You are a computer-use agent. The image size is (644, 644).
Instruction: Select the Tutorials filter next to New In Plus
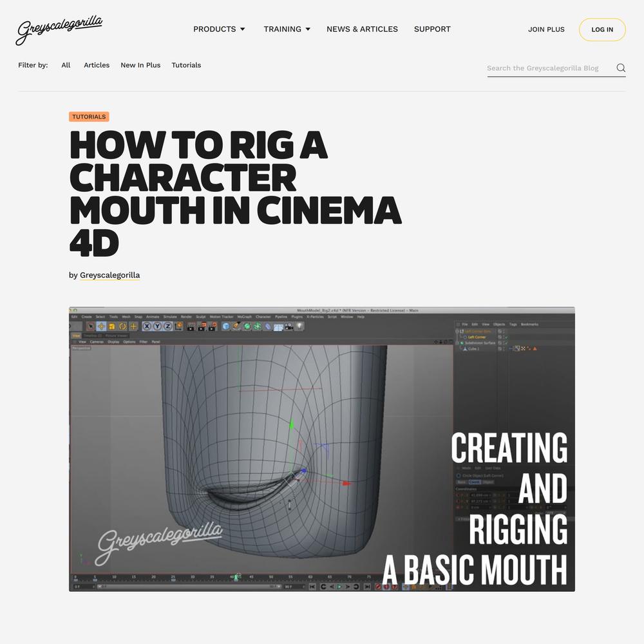click(186, 65)
